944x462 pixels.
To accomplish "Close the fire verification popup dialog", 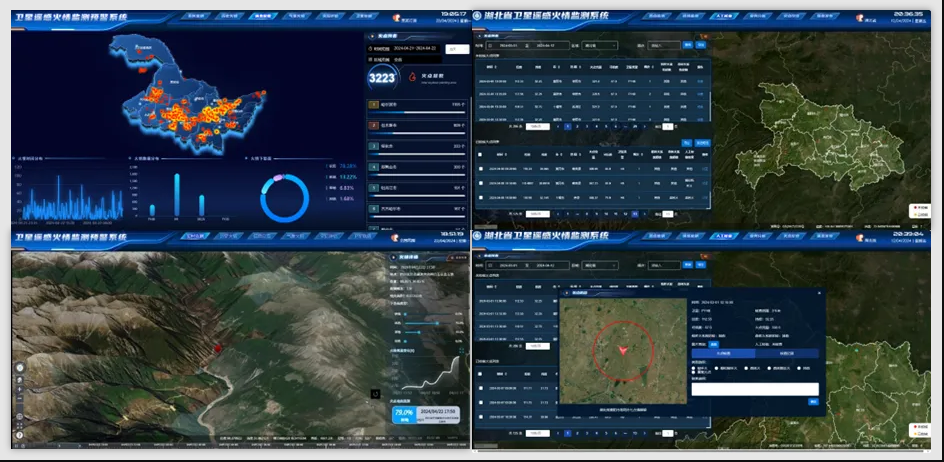I will click(x=818, y=293).
